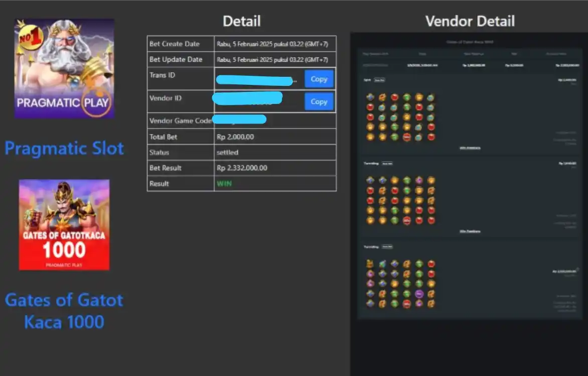Click the settled status value

click(x=227, y=153)
